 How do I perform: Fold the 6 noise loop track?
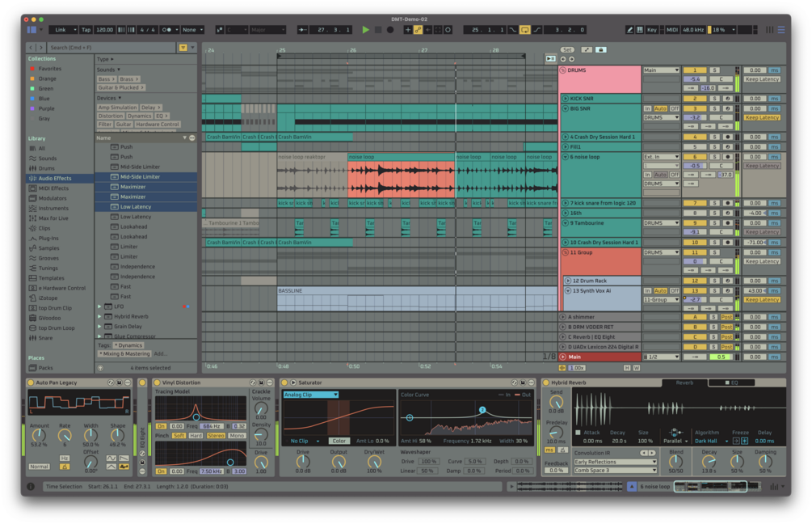565,157
